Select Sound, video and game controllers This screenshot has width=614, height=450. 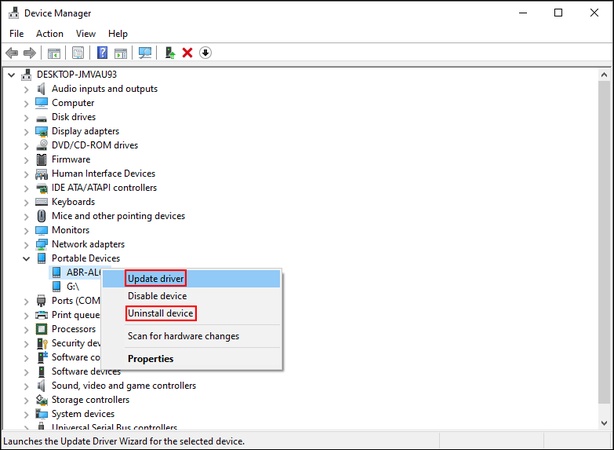(x=123, y=386)
